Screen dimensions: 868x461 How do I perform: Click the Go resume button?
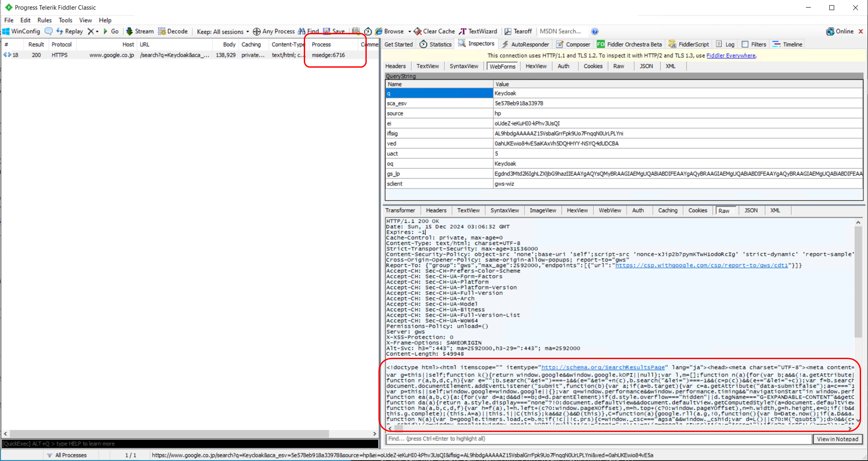point(111,31)
